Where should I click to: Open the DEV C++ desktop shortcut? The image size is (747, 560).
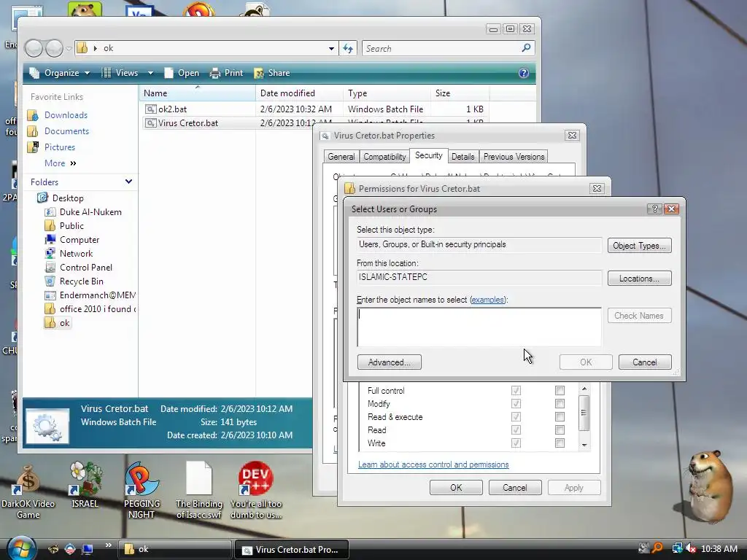[x=256, y=491]
